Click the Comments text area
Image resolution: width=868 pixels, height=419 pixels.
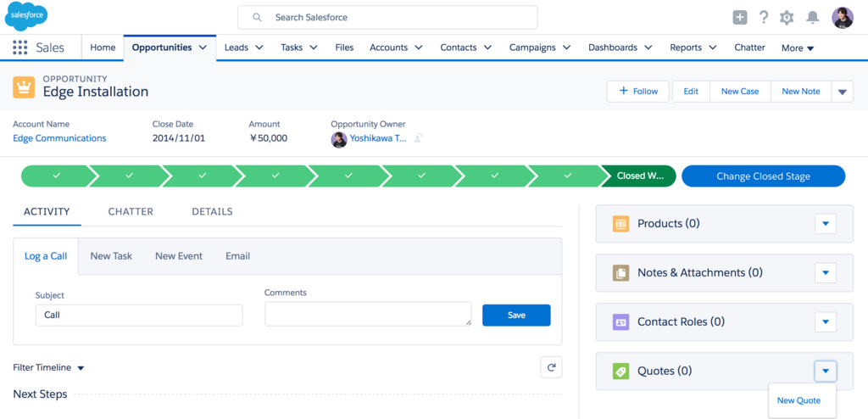(368, 314)
